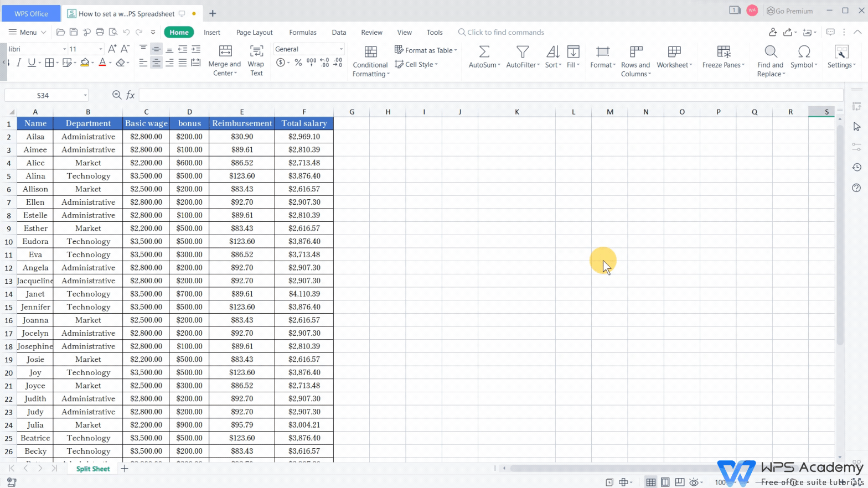This screenshot has height=488, width=868.
Task: Open the Settings tool
Action: coord(841,57)
